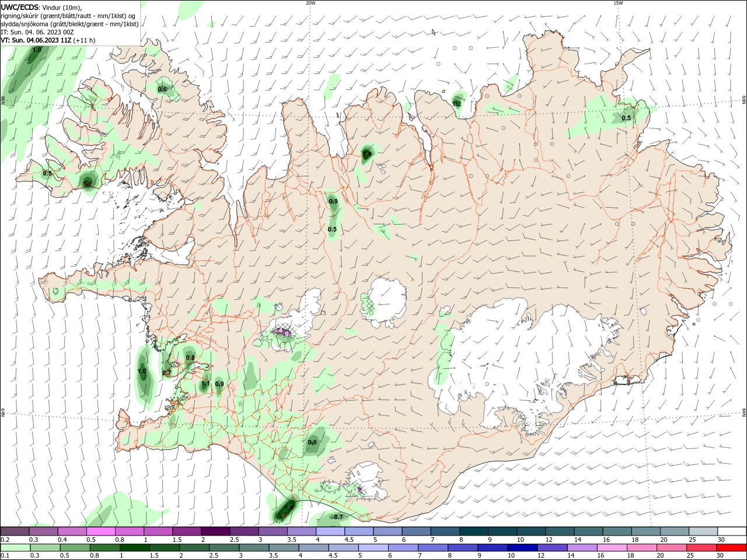Click the '20W' longitude label
The height and width of the screenshot is (560, 747).
click(x=310, y=3)
